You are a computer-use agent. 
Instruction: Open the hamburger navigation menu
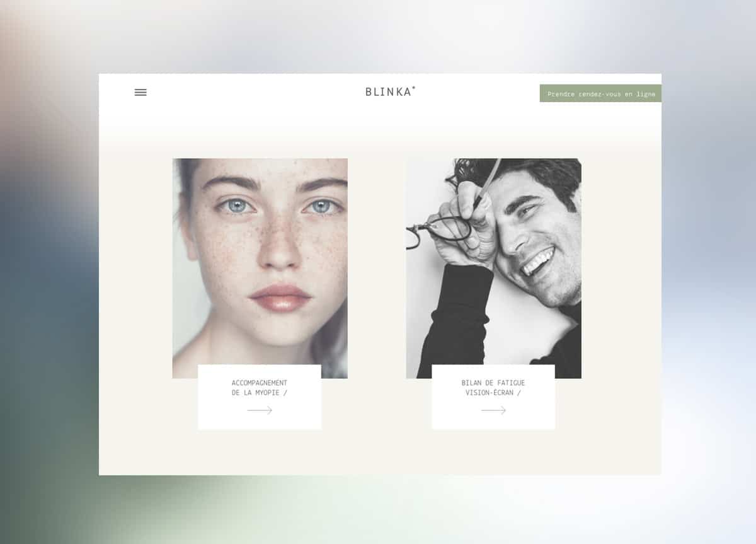tap(140, 92)
